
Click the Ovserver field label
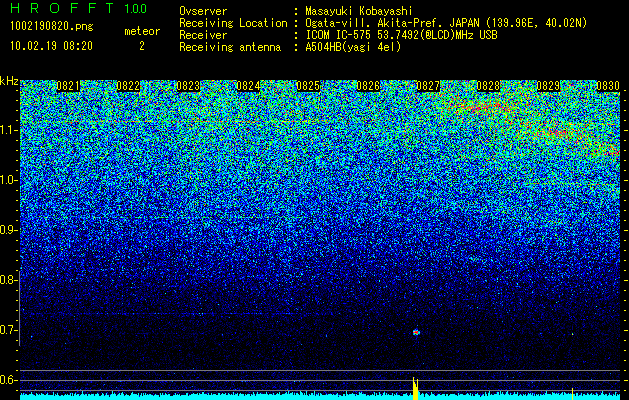click(203, 11)
